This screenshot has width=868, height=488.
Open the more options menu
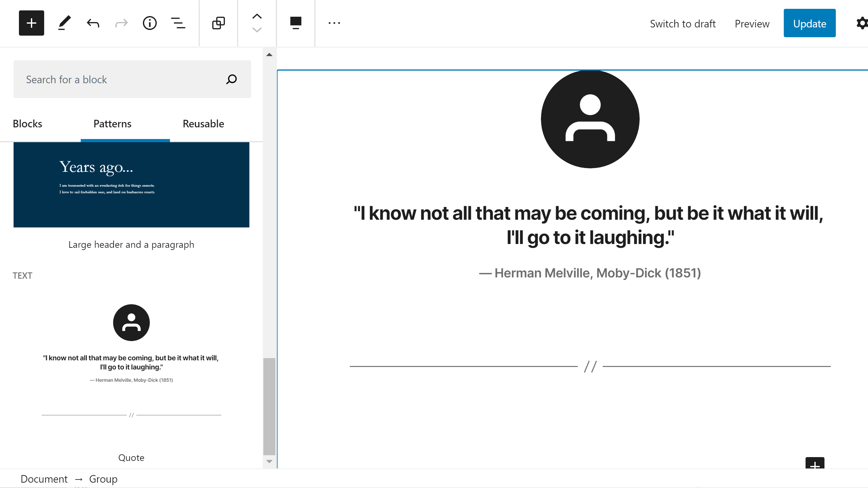click(x=334, y=23)
